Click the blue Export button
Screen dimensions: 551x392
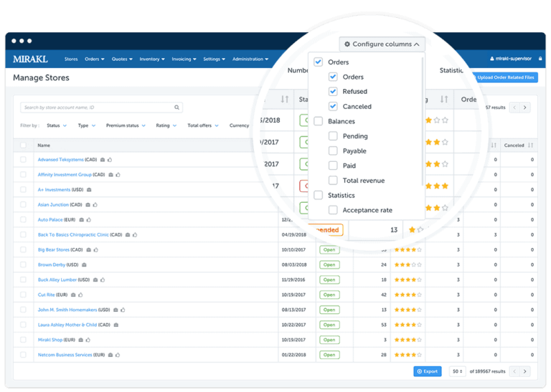(428, 371)
